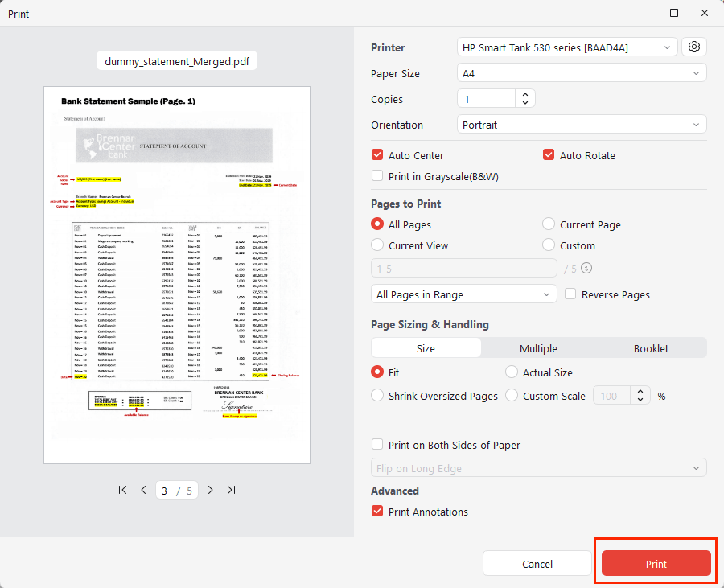Select Custom pages radio option

(x=549, y=245)
